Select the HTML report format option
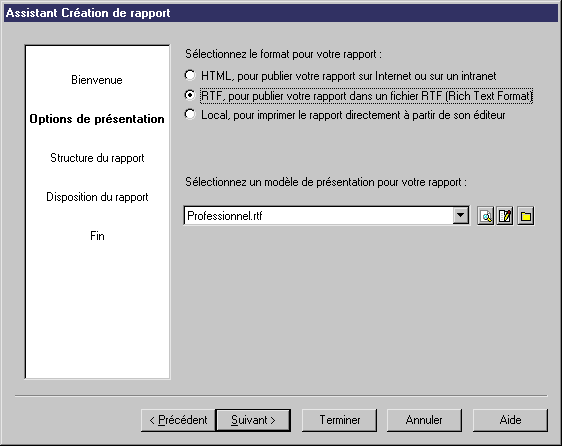Viewport: 562px width, 446px height. [190, 75]
